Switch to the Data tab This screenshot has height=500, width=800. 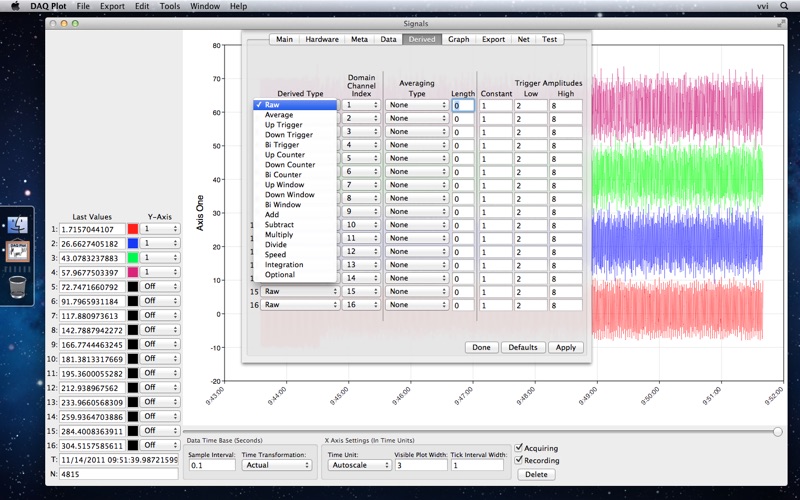pyautogui.click(x=388, y=39)
